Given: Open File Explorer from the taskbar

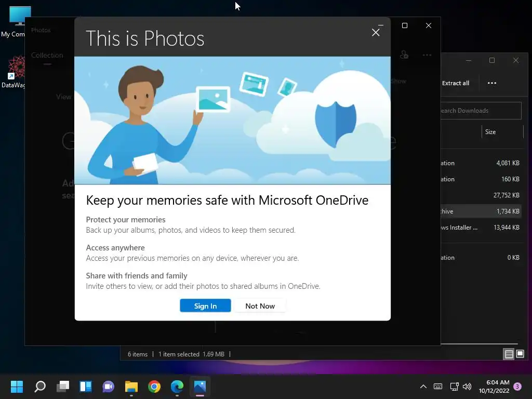Looking at the screenshot, I should (x=131, y=387).
